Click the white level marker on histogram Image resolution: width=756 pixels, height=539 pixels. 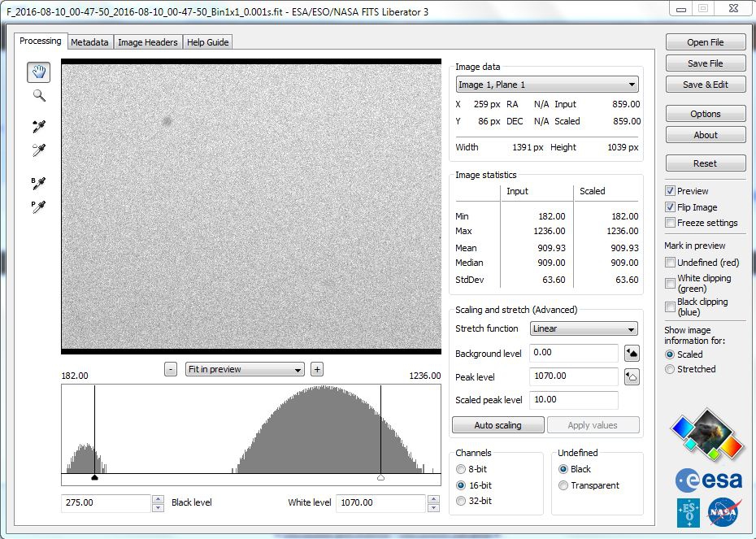pyautogui.click(x=380, y=478)
